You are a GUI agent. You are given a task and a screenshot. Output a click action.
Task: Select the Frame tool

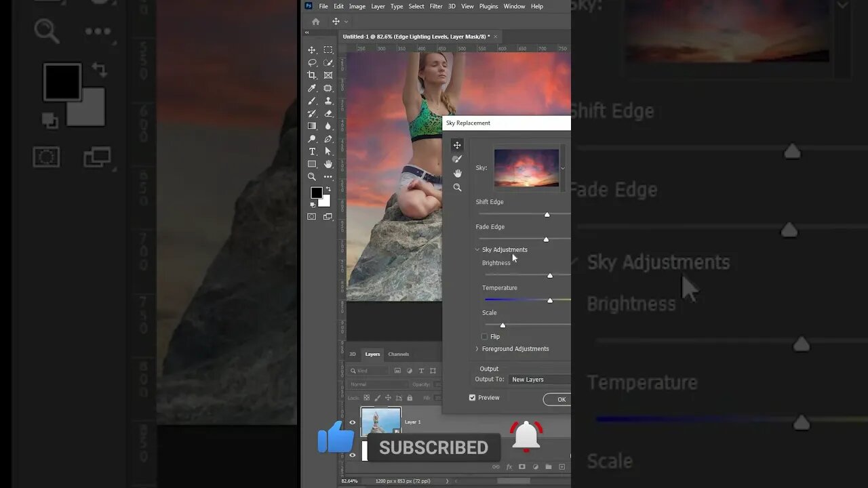(328, 75)
